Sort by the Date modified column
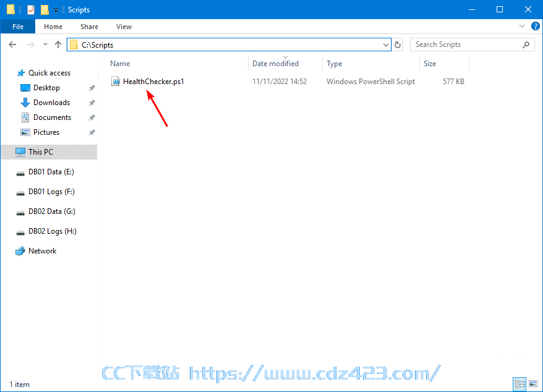The width and height of the screenshot is (543, 392). [x=275, y=64]
